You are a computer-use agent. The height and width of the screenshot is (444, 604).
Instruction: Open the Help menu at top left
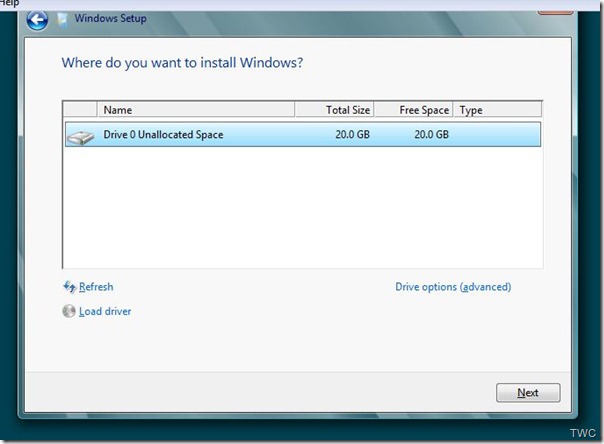coord(10,3)
